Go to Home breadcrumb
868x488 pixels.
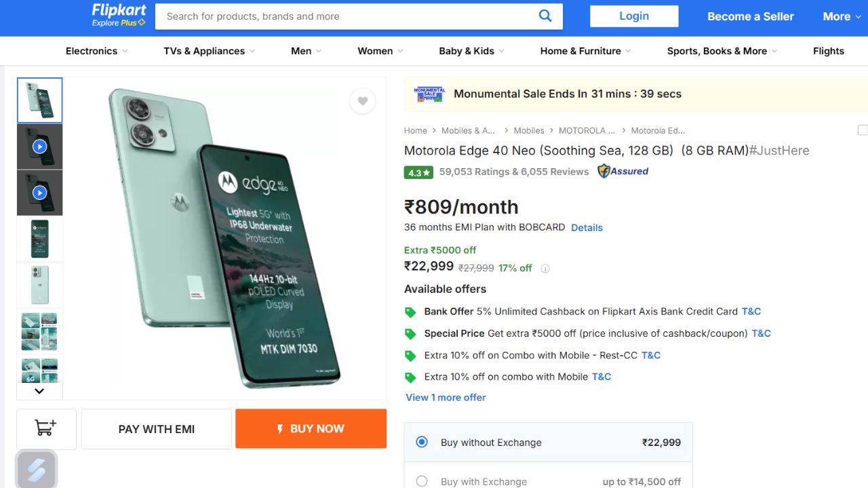416,130
